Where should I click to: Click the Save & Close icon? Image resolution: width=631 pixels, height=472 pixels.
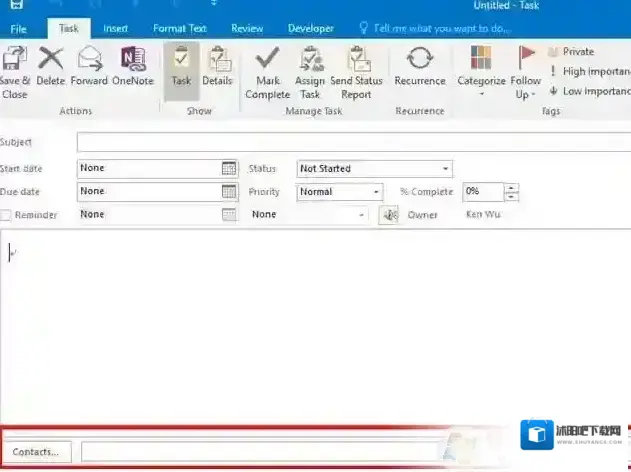[15, 62]
